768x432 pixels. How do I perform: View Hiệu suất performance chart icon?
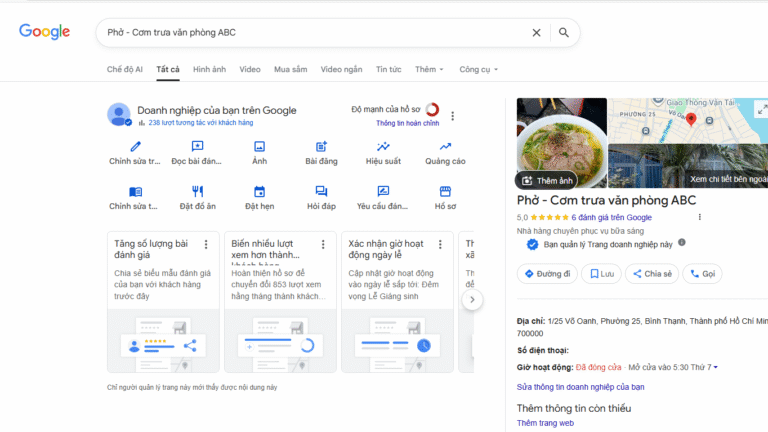pos(383,147)
